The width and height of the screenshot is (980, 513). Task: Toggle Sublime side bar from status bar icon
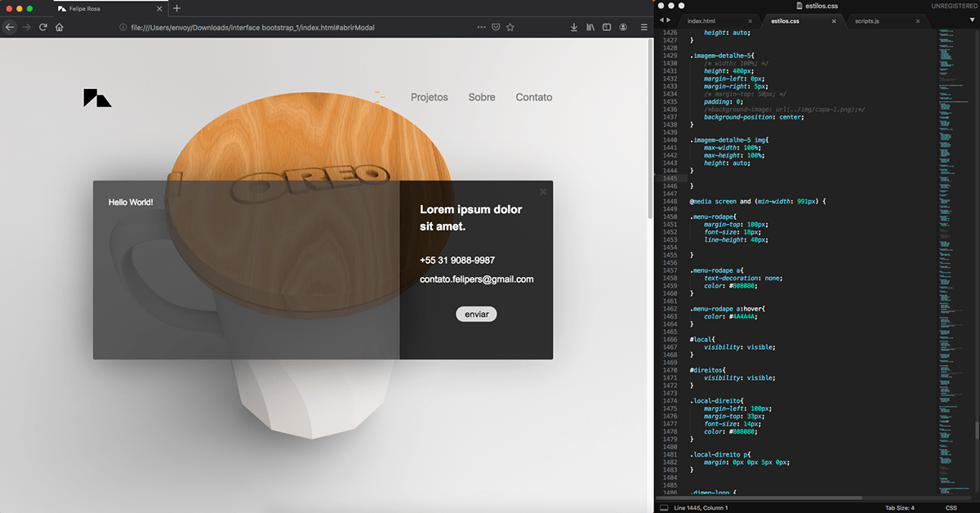664,508
